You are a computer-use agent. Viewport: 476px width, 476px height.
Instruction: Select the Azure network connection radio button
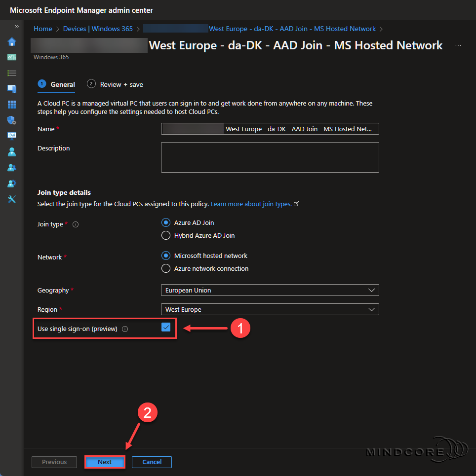[x=165, y=268]
